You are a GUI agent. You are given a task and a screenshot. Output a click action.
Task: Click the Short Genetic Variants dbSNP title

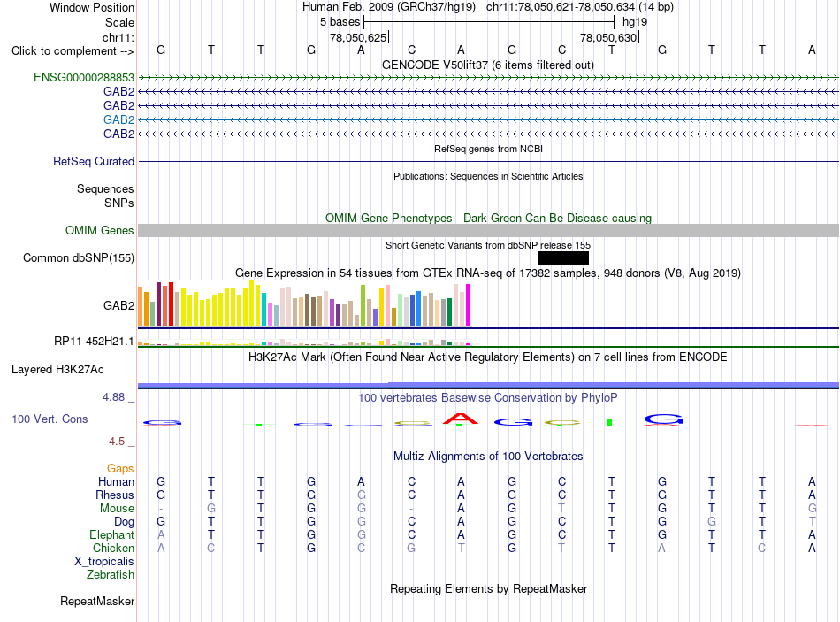pos(487,246)
